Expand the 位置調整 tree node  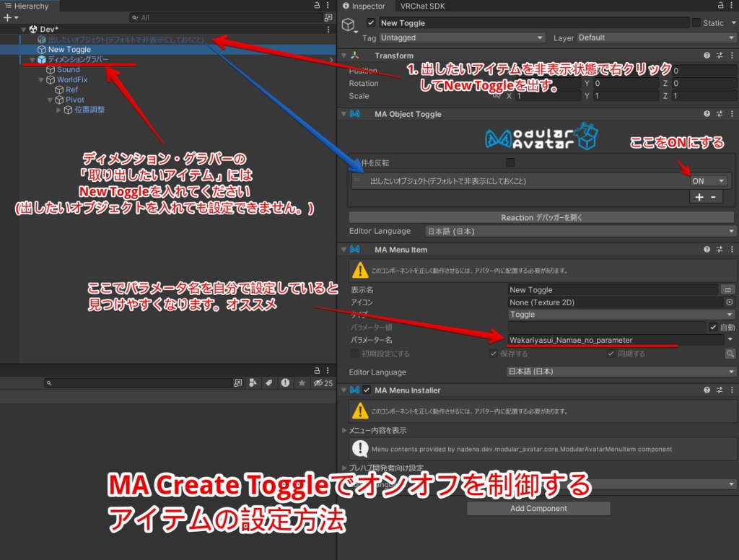coord(59,110)
